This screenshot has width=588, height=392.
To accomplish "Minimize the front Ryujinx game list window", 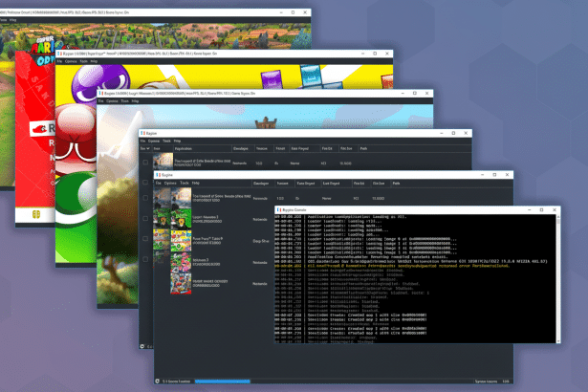I will point(482,175).
